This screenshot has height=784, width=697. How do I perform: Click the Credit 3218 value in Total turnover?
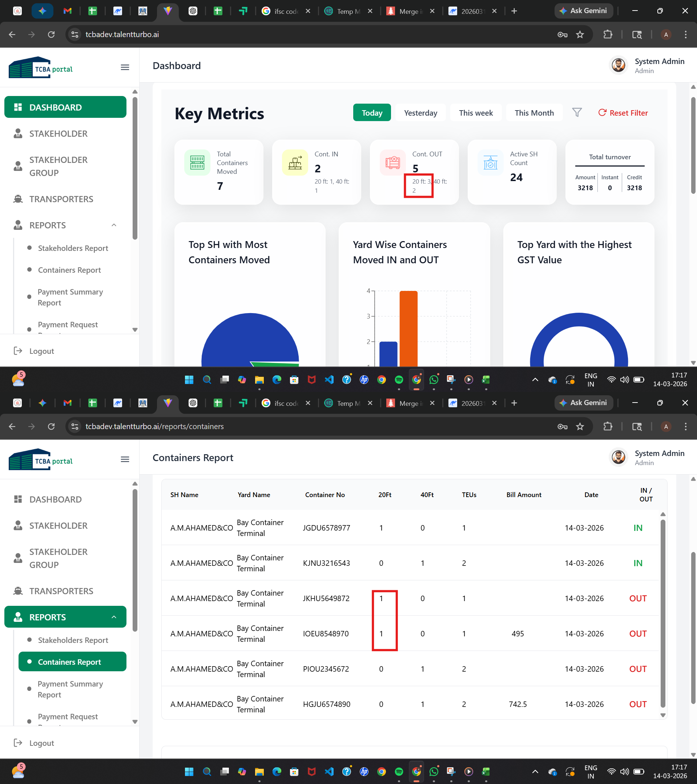pyautogui.click(x=634, y=188)
